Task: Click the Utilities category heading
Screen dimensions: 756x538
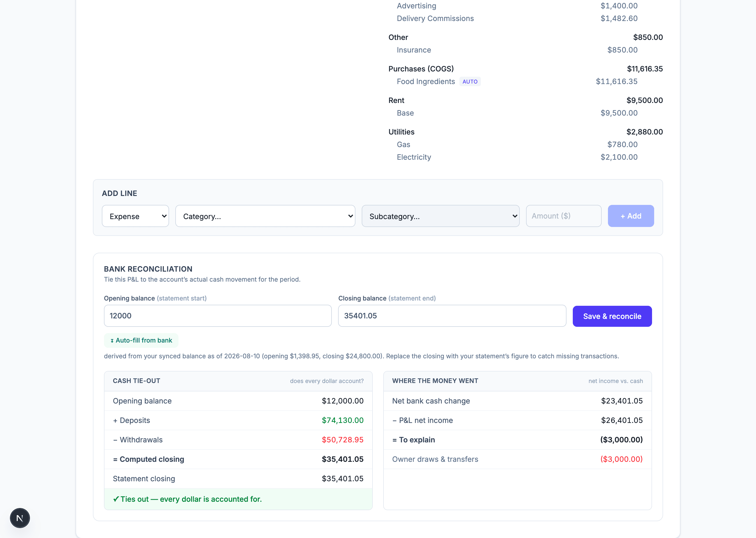Action: [x=401, y=132]
